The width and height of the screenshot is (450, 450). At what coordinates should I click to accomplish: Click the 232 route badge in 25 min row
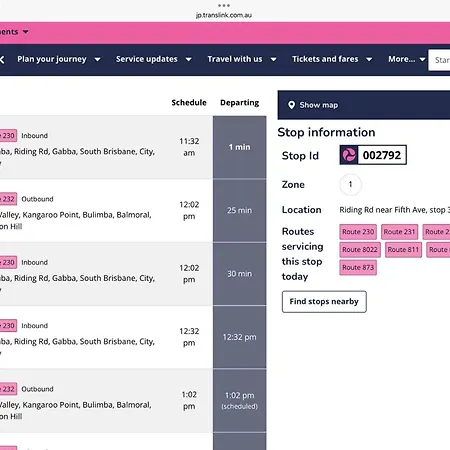tap(8, 199)
